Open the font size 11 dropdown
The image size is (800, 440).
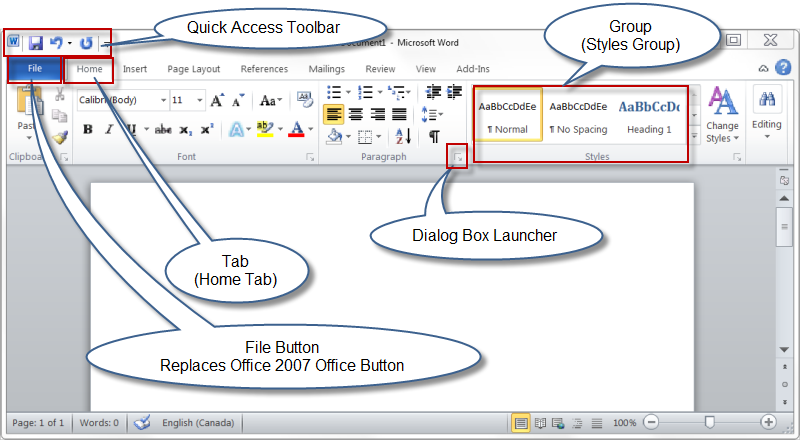coord(200,100)
